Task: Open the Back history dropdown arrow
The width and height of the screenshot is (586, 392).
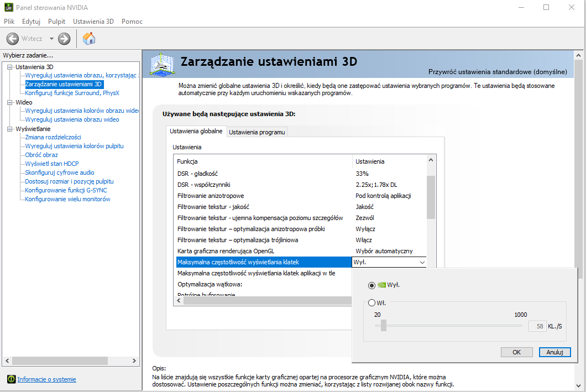Action: pyautogui.click(x=51, y=39)
